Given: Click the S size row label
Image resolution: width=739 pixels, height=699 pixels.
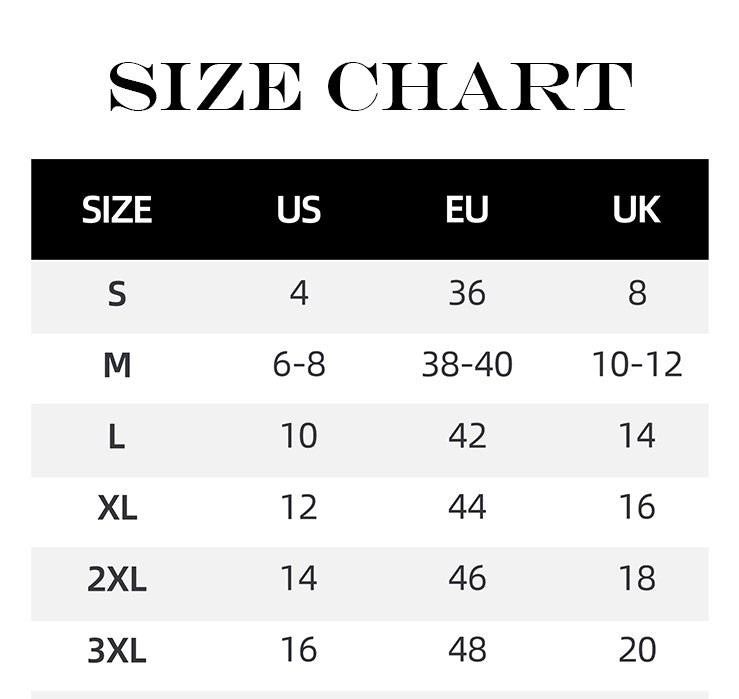Looking at the screenshot, I should [x=117, y=294].
